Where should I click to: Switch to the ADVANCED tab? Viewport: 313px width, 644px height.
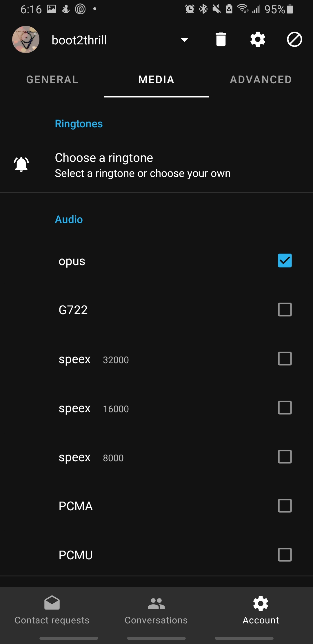[x=261, y=79]
